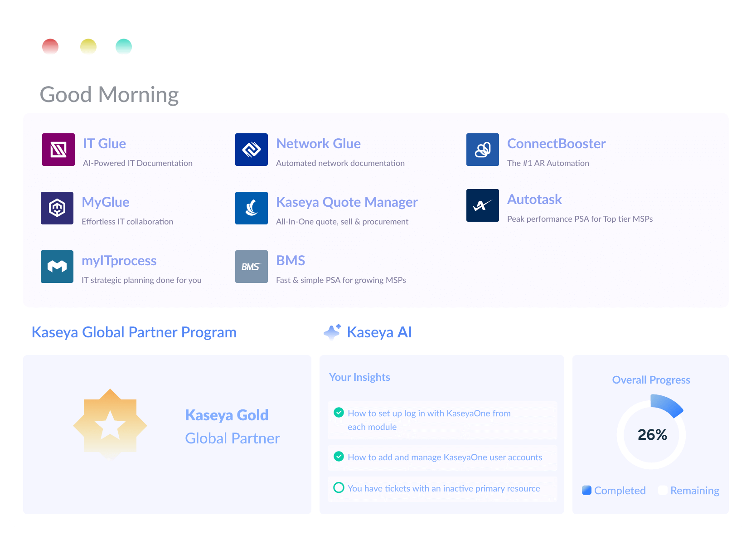Click the white Remaining legend swatch
The image size is (756, 540).
point(663,490)
